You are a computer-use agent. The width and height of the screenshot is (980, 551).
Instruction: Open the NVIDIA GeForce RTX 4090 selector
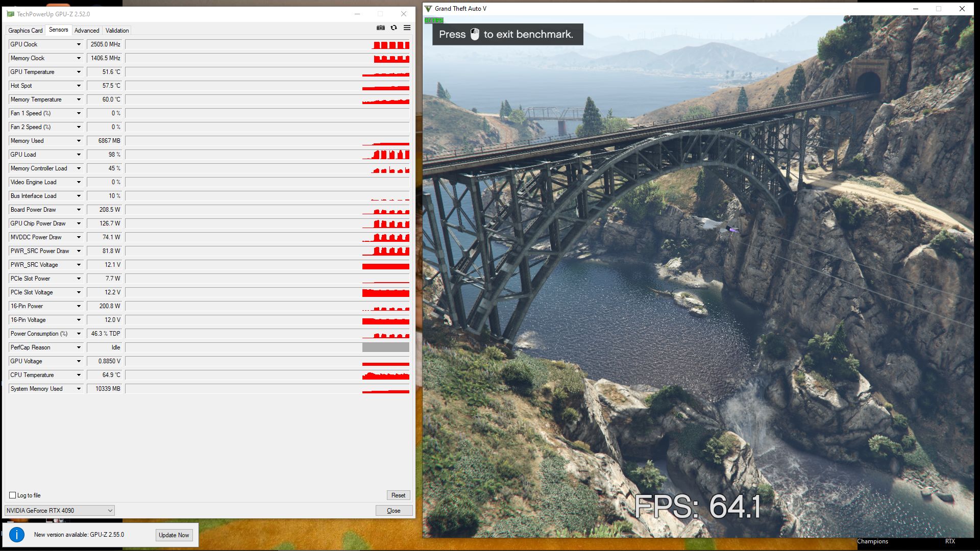[x=59, y=510]
